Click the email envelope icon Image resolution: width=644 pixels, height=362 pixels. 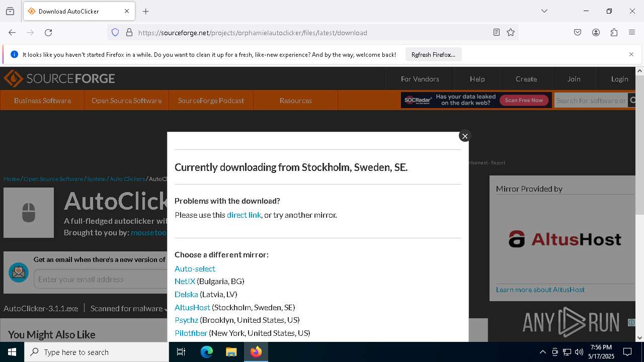pyautogui.click(x=19, y=273)
